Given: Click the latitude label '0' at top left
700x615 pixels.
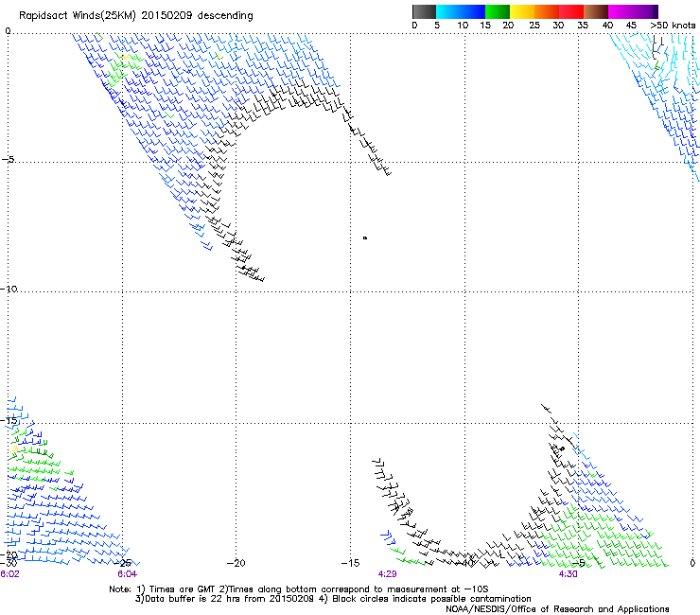Looking at the screenshot, I should [x=8, y=31].
